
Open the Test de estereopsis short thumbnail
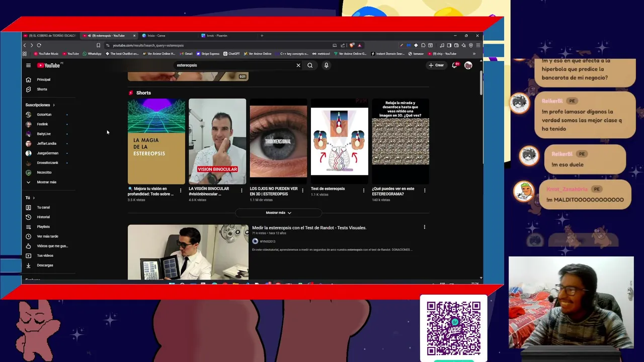click(x=340, y=141)
